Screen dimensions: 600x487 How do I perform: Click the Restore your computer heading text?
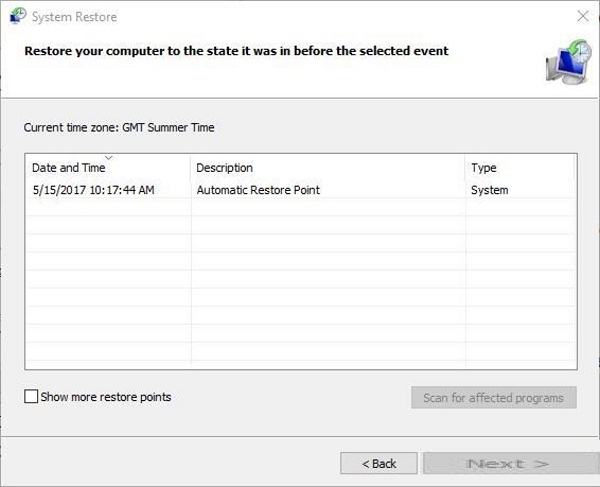(x=236, y=50)
